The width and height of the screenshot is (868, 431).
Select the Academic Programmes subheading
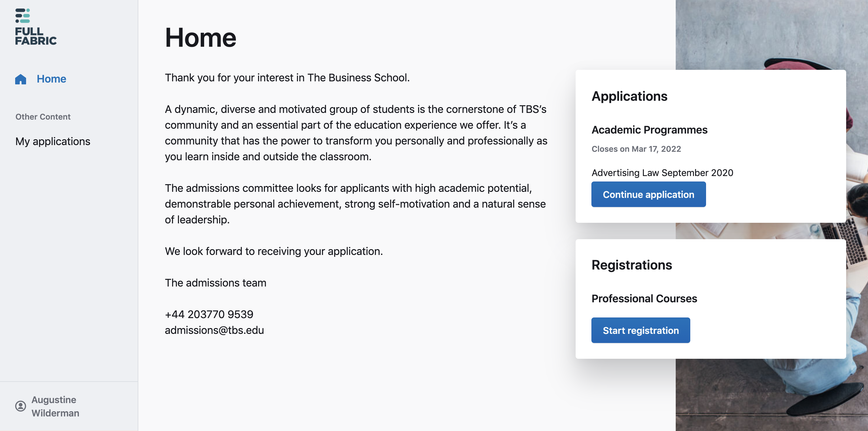(x=649, y=130)
